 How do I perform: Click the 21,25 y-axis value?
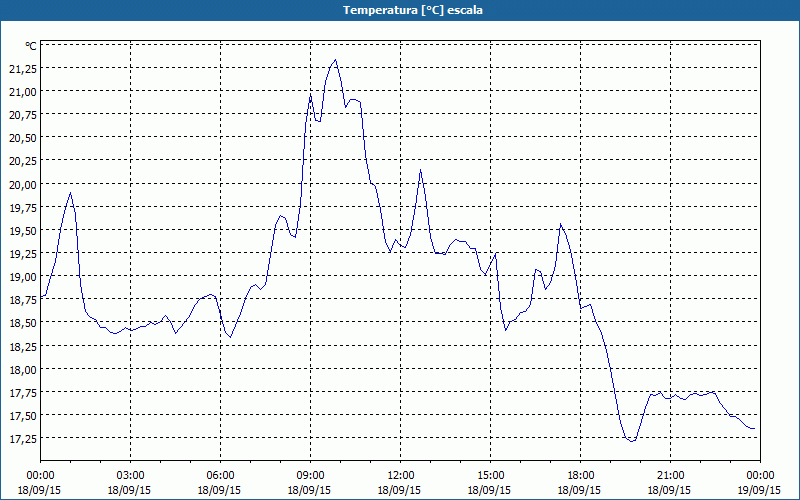click(23, 70)
